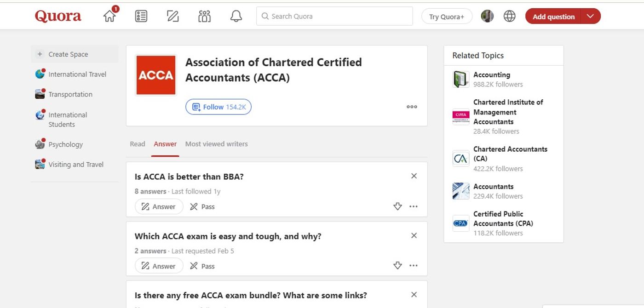Viewport: 644px width, 308px height.
Task: Open Psychology space in sidebar
Action: [x=65, y=144]
